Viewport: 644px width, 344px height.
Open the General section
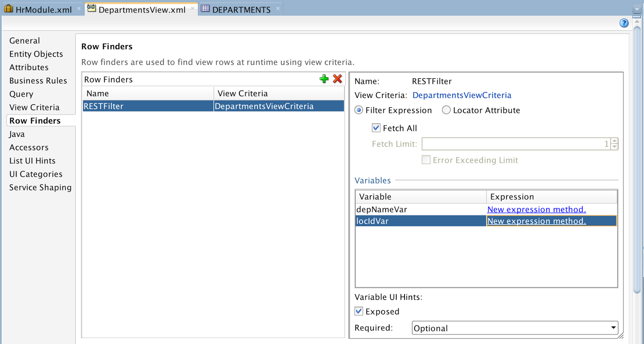(x=25, y=41)
